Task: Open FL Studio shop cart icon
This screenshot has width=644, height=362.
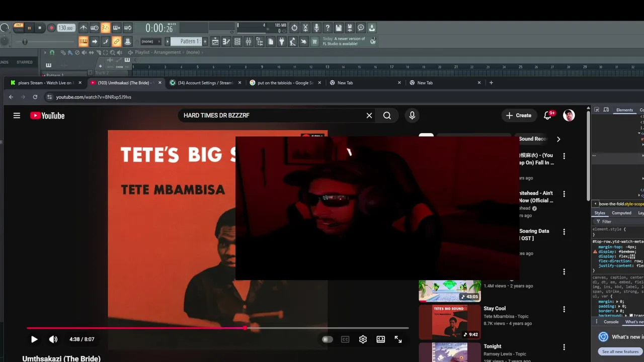Action: coord(314,42)
